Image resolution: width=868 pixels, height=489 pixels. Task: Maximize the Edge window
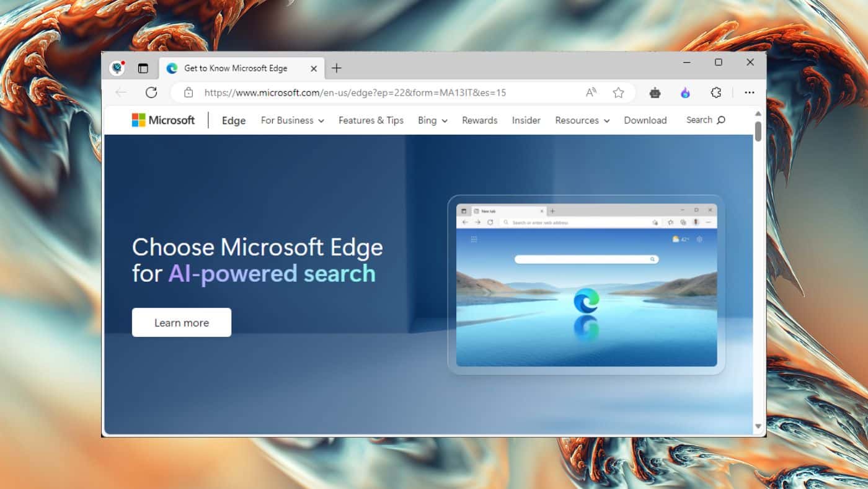pos(719,62)
